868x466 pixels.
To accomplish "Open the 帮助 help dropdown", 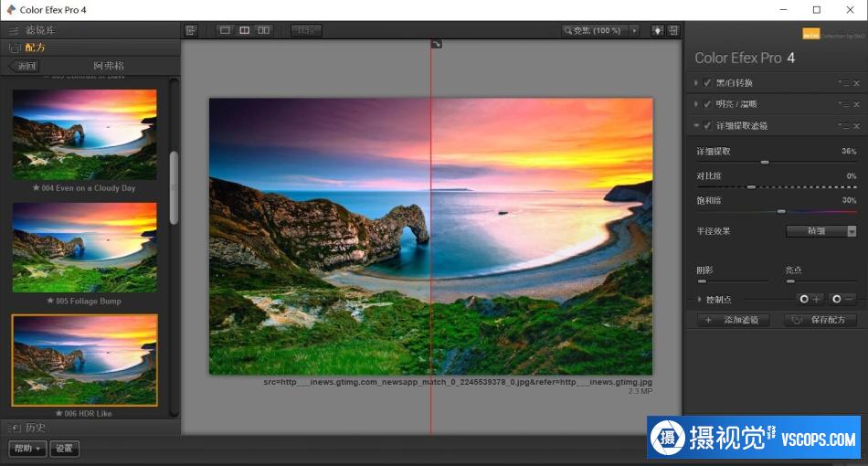I will pyautogui.click(x=27, y=449).
